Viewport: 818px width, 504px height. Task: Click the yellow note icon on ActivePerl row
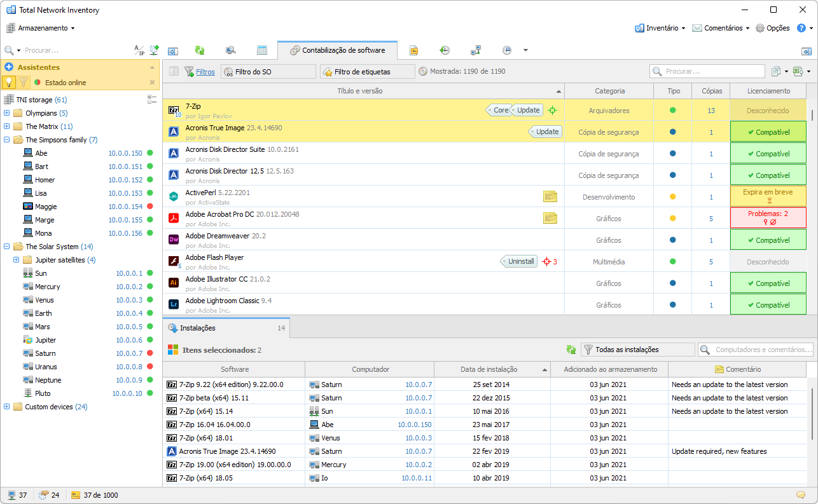[550, 196]
